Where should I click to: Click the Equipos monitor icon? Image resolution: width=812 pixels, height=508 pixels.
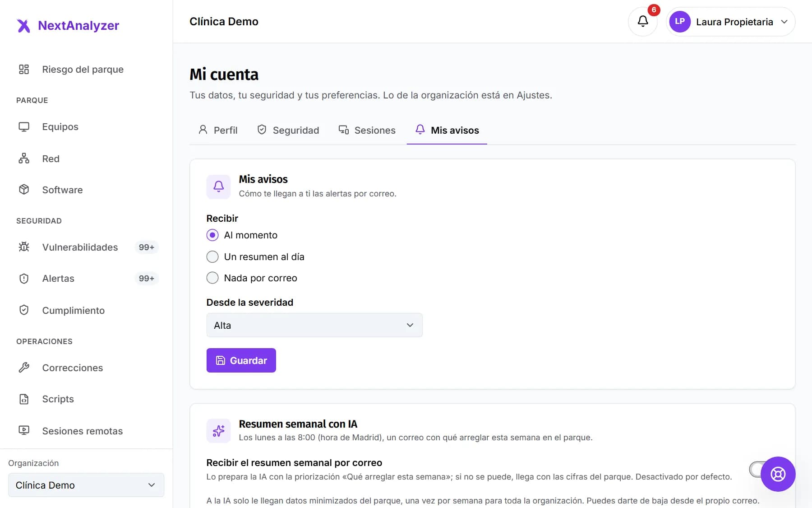pos(24,127)
